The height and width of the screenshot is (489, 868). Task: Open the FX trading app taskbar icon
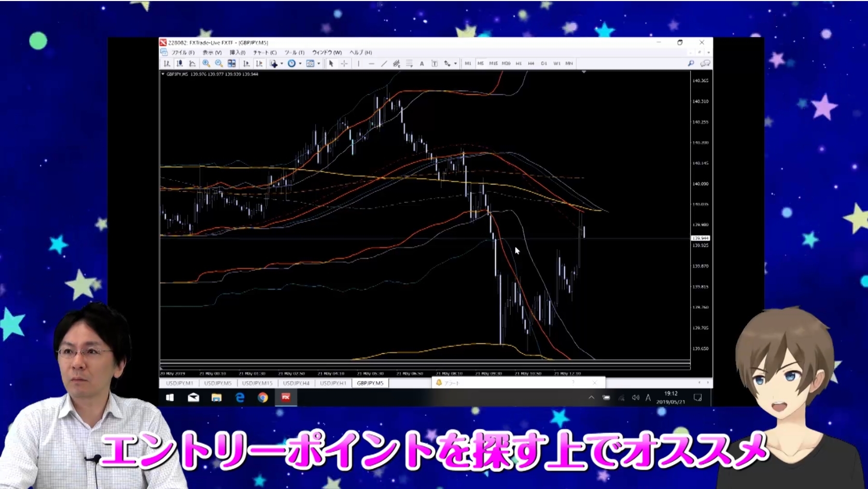point(286,397)
